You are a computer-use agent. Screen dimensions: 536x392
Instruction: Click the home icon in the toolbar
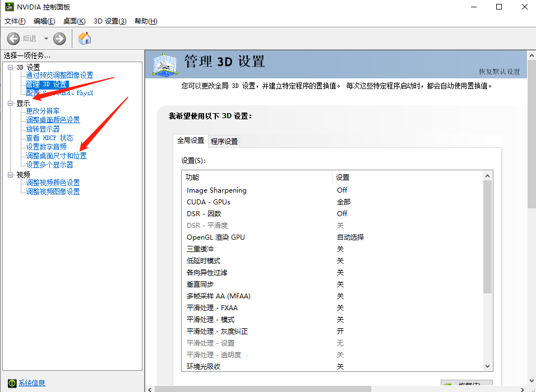84,39
